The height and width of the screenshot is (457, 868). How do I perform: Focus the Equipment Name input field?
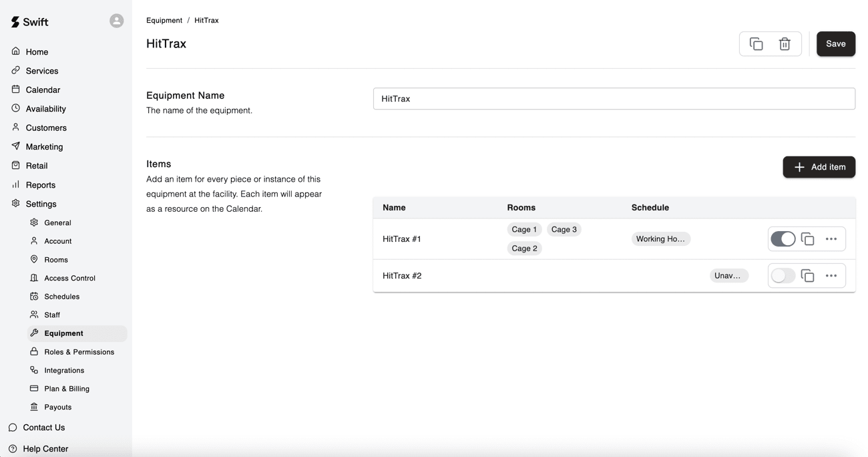click(x=614, y=99)
